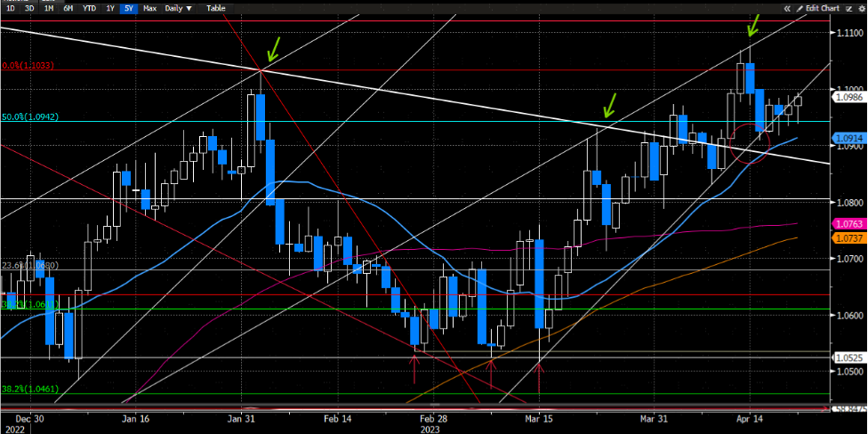Viewport: 868px width, 434px height.
Task: Click the 1.0700 price axis label
Action: [848, 259]
